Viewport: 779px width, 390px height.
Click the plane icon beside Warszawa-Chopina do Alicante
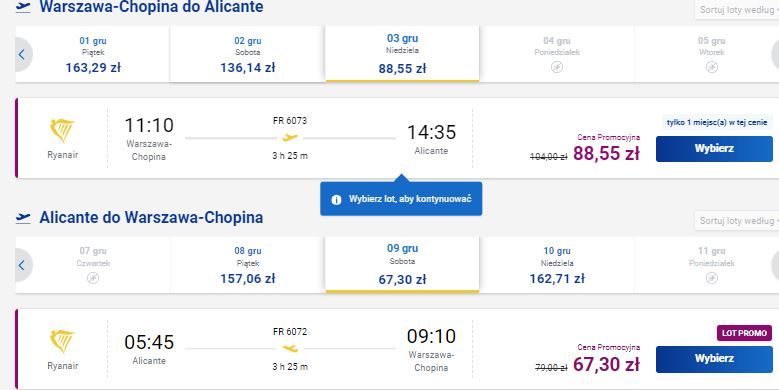(x=23, y=7)
